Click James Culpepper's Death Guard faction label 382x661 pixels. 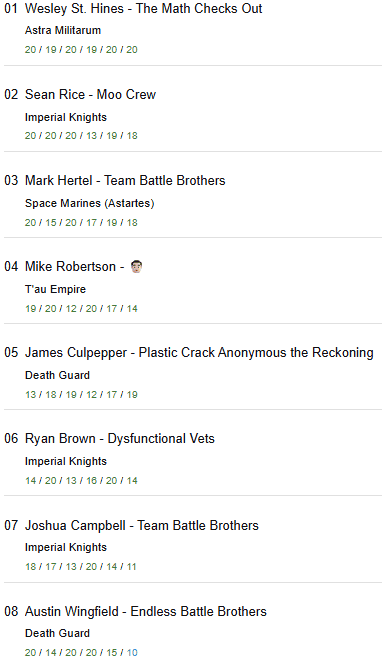tap(57, 375)
